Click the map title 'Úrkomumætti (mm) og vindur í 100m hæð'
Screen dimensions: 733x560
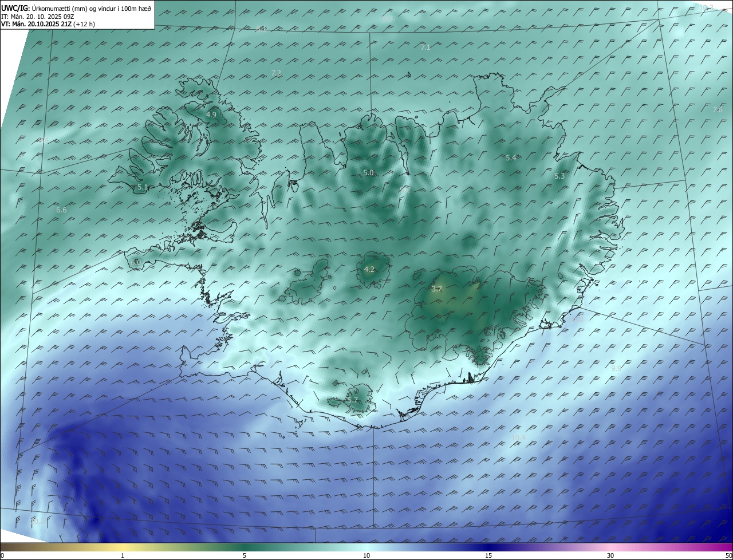tap(92, 9)
